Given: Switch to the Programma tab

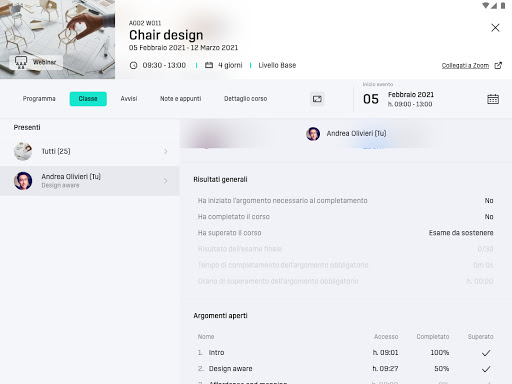Looking at the screenshot, I should (x=39, y=99).
